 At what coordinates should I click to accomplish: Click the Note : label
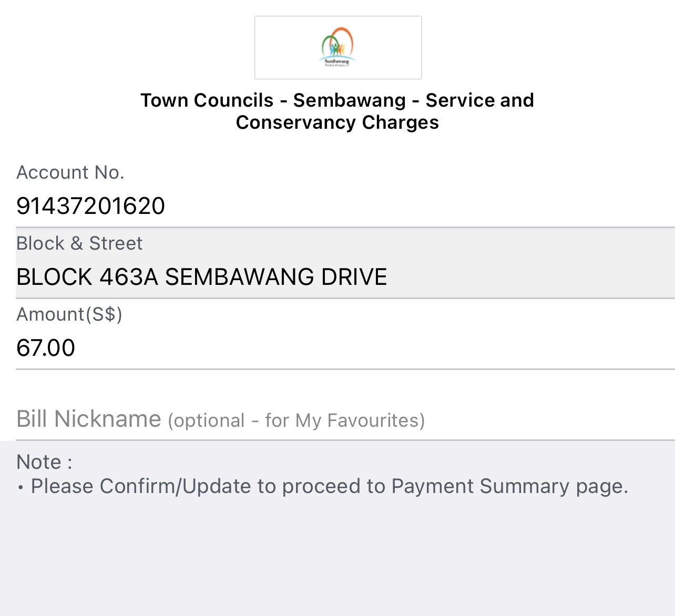pos(44,462)
